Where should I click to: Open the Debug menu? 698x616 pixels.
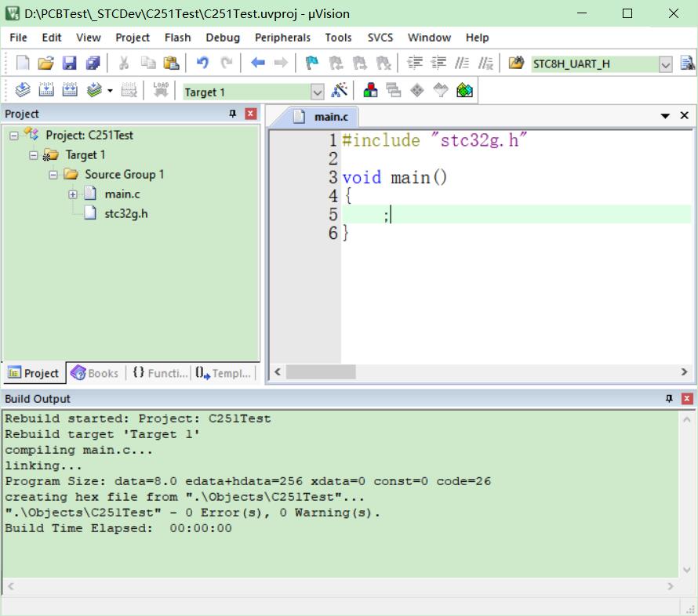coord(223,38)
